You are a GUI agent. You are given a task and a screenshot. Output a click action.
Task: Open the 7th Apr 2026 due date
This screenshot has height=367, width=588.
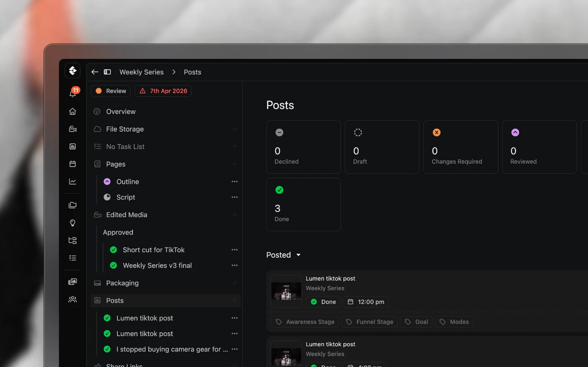tap(163, 91)
